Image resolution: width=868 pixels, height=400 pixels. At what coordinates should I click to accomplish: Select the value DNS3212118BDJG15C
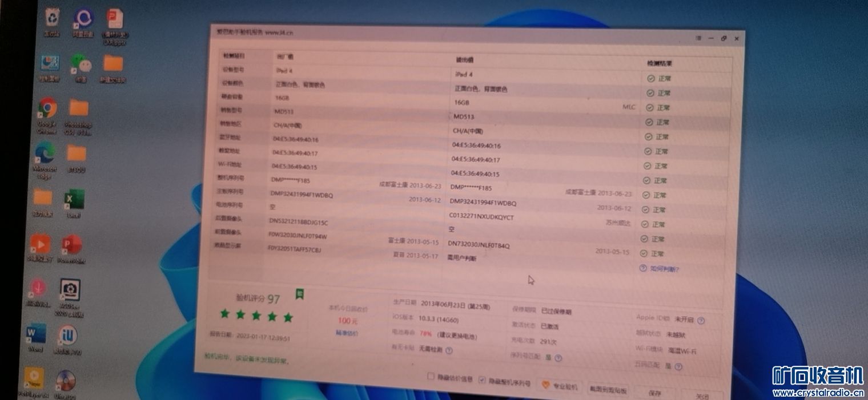pos(298,221)
